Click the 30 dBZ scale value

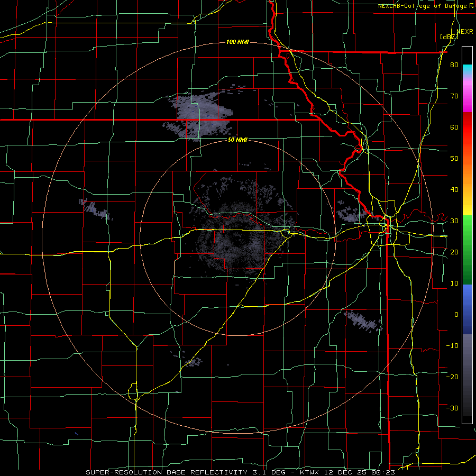point(454,221)
